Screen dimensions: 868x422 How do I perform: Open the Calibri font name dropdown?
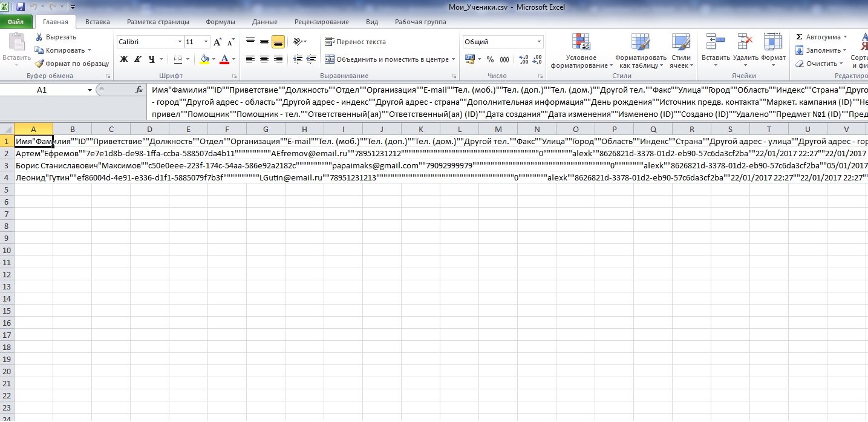(x=180, y=42)
